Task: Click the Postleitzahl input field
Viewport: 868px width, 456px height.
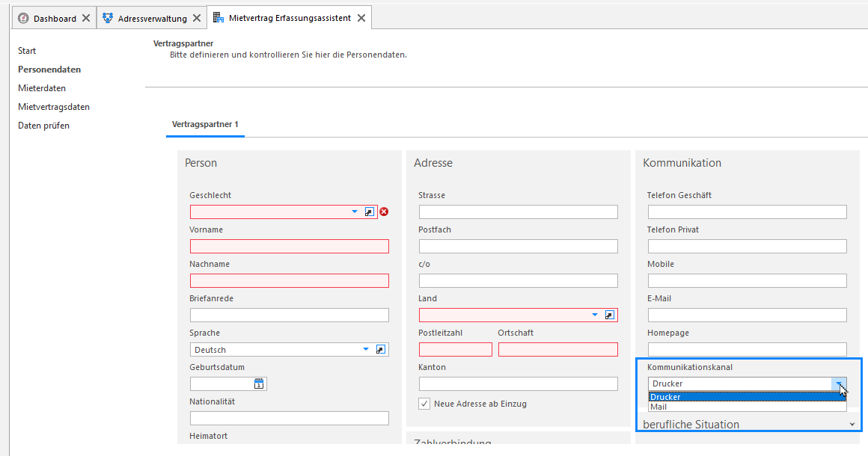Action: pos(456,349)
